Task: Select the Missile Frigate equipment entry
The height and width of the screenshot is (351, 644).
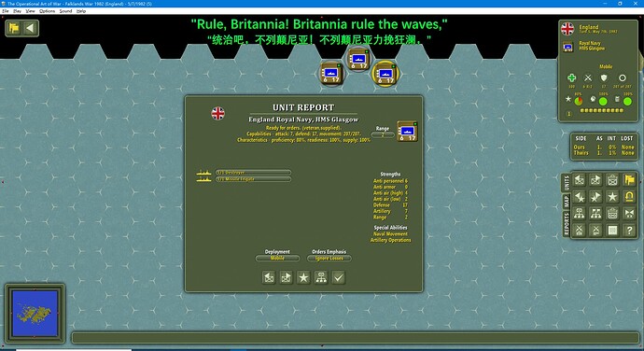Action: pos(254,179)
